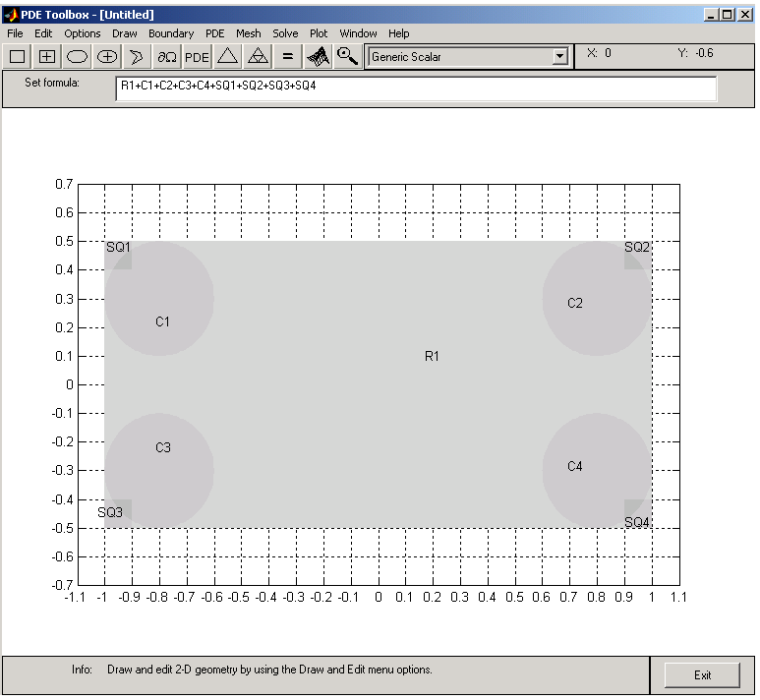Click the MATLAB logo in title bar
Image resolution: width=760 pixels, height=700 pixels.
click(11, 15)
